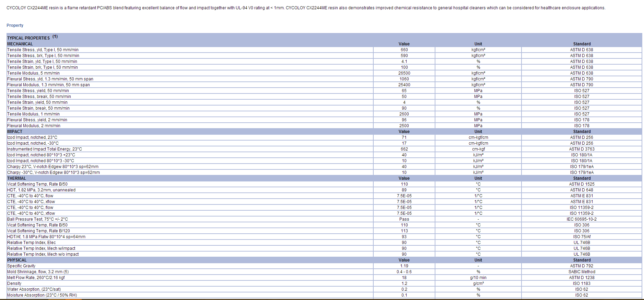Screen dimensions: 644x300
Task: Select the 'ASTM D 3763' standard cell
Action: point(582,149)
